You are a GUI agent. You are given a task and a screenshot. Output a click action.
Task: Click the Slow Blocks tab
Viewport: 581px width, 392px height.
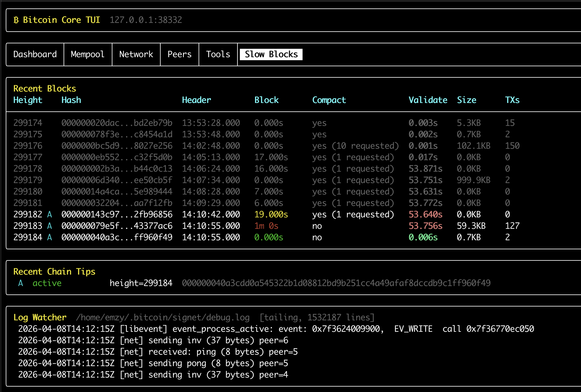click(x=271, y=54)
